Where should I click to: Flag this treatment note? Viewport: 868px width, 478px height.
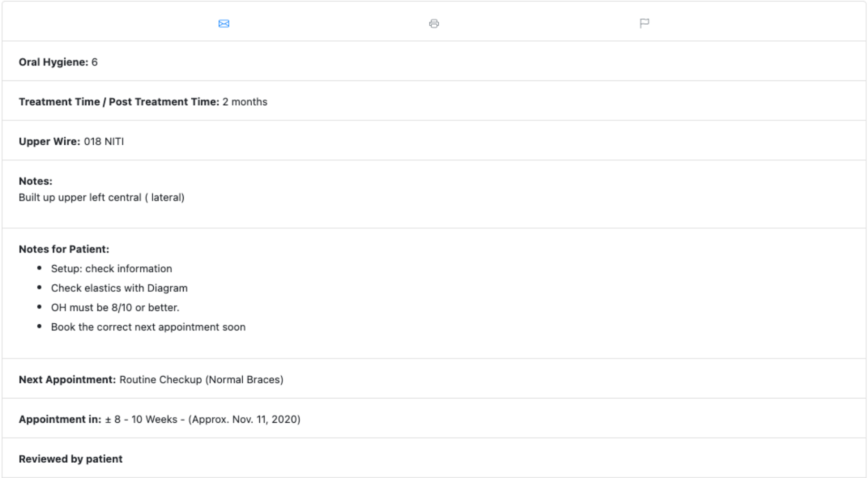pos(644,23)
